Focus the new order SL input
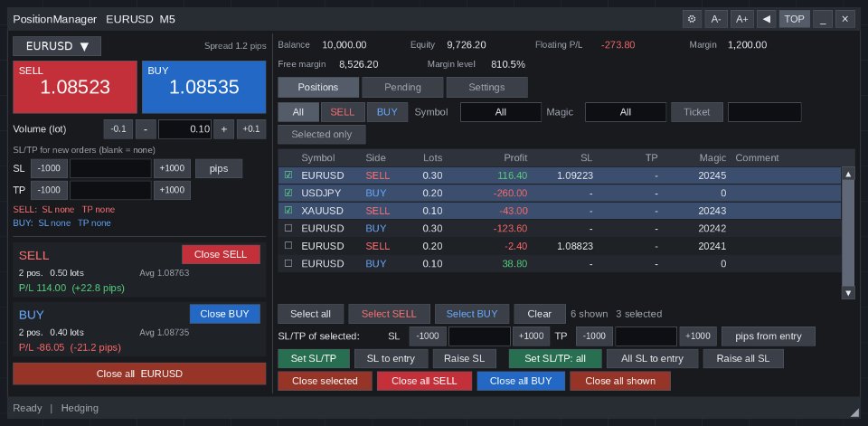This screenshot has height=426, width=868. click(110, 168)
